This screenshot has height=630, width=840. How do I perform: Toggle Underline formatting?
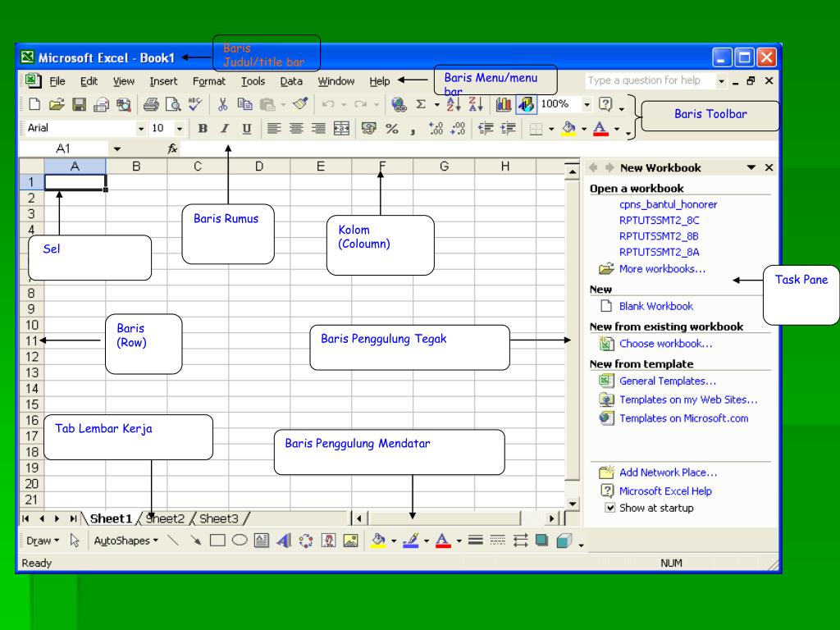[x=246, y=128]
